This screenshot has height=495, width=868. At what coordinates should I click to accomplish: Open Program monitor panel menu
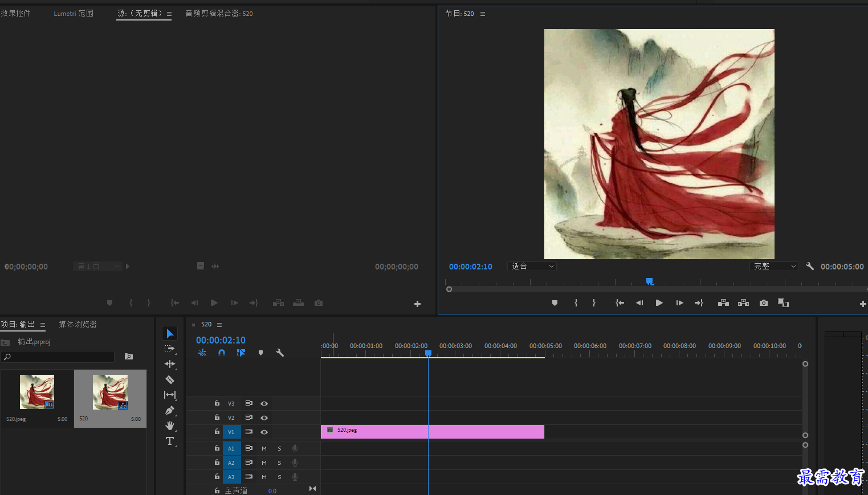[x=483, y=14]
